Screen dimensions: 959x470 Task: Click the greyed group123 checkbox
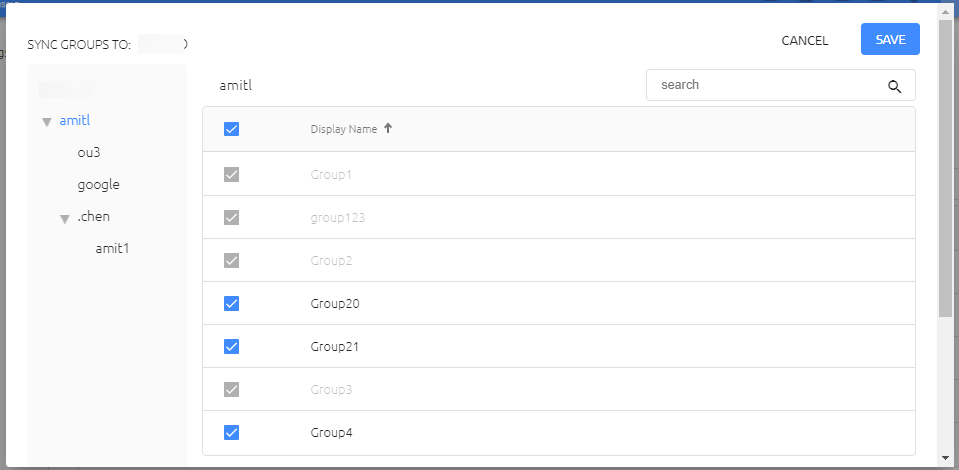pos(231,217)
